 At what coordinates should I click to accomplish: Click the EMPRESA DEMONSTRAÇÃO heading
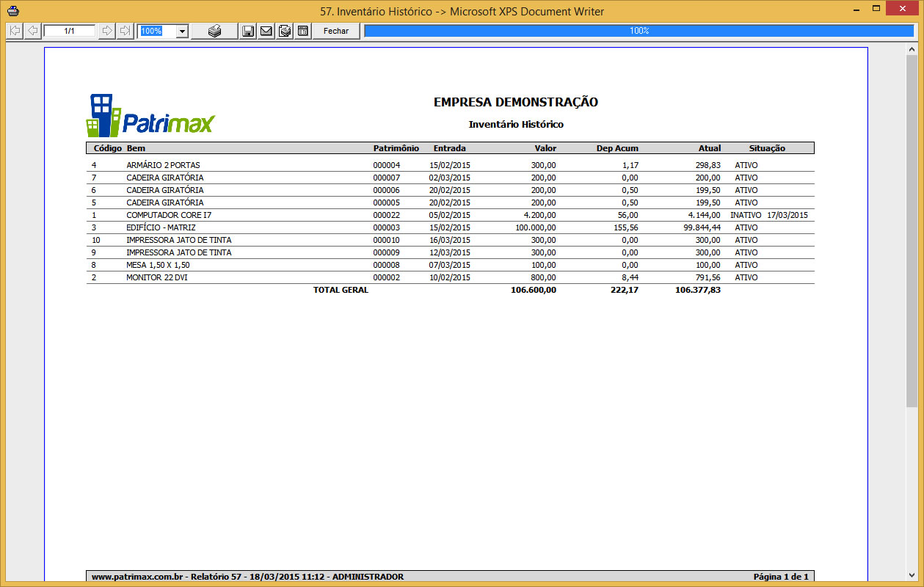pos(516,102)
